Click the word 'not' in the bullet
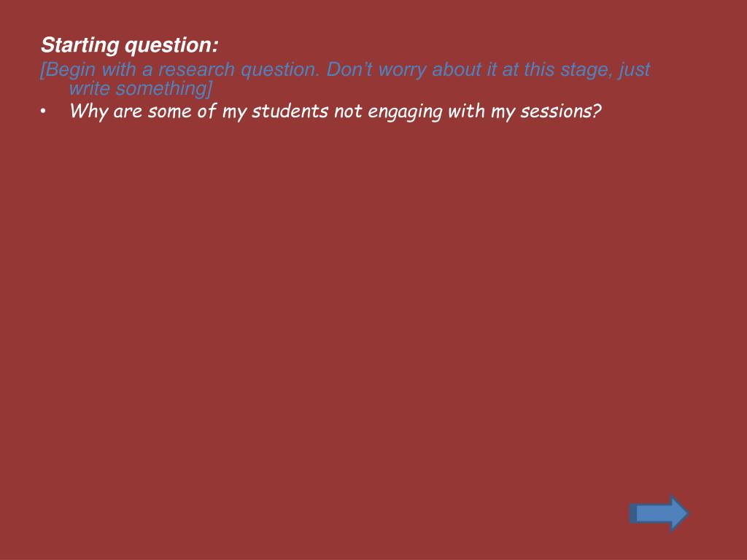The image size is (747, 560). pos(348,112)
